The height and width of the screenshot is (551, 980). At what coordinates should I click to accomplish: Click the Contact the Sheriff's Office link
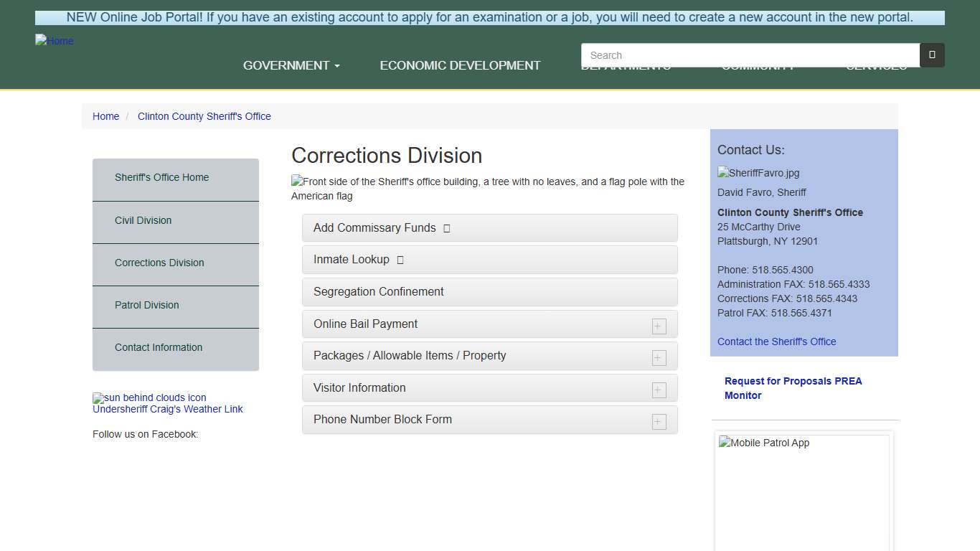(x=776, y=342)
